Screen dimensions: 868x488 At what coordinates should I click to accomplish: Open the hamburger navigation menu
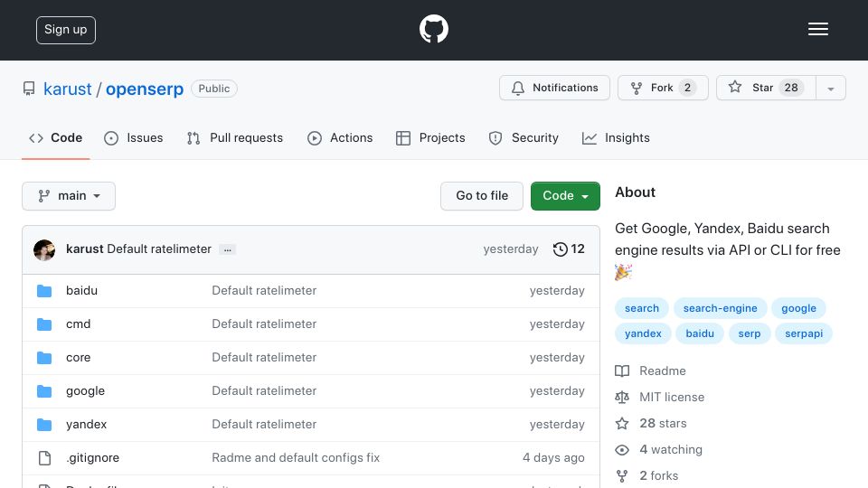click(x=817, y=29)
